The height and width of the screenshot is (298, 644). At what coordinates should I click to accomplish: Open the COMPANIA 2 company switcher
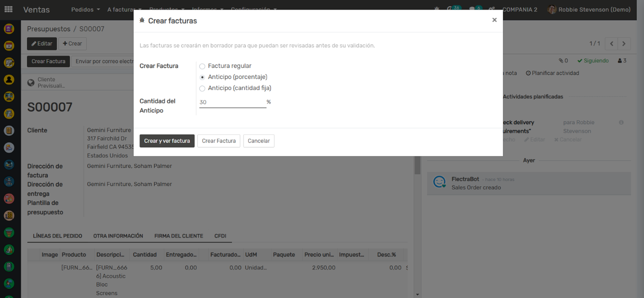click(520, 9)
